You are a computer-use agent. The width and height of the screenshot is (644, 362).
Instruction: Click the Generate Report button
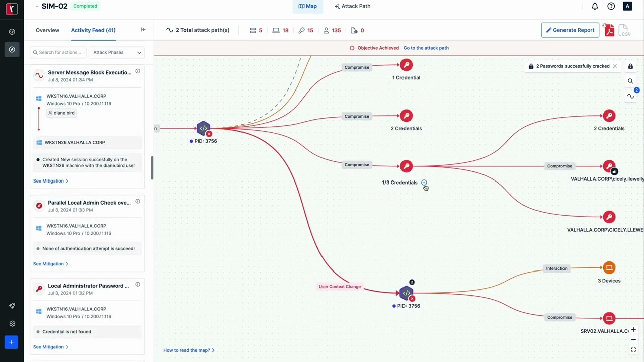click(x=570, y=30)
